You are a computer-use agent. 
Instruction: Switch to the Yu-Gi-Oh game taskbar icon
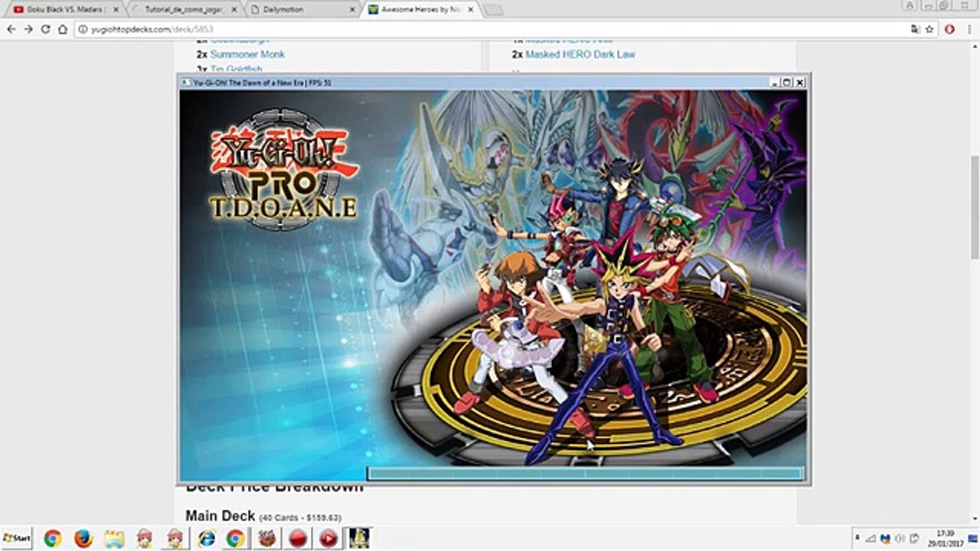(359, 538)
